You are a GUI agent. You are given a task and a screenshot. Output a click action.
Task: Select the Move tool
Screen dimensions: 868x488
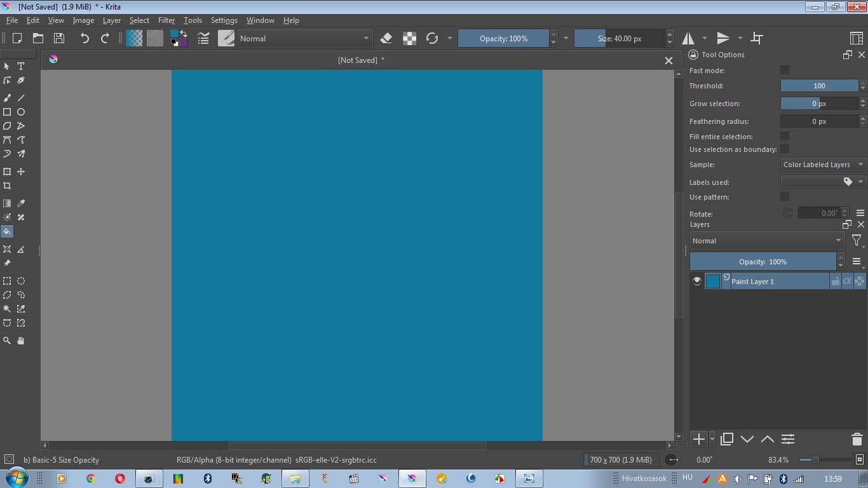coord(21,172)
